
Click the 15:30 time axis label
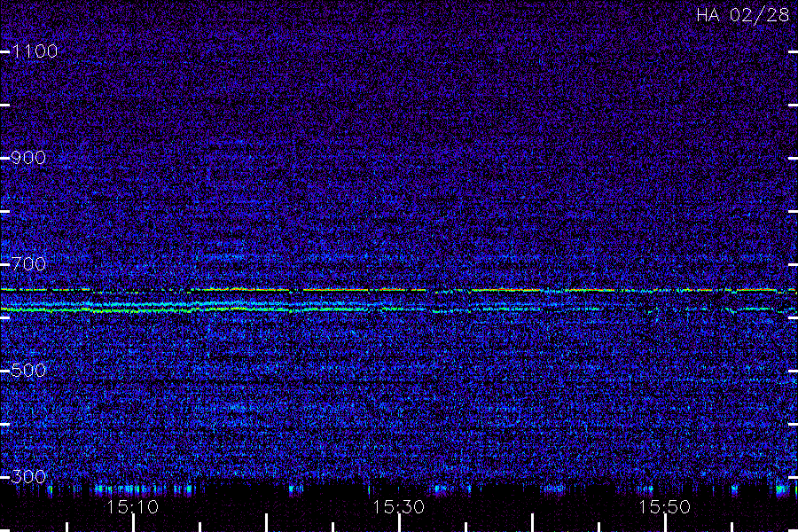point(398,507)
